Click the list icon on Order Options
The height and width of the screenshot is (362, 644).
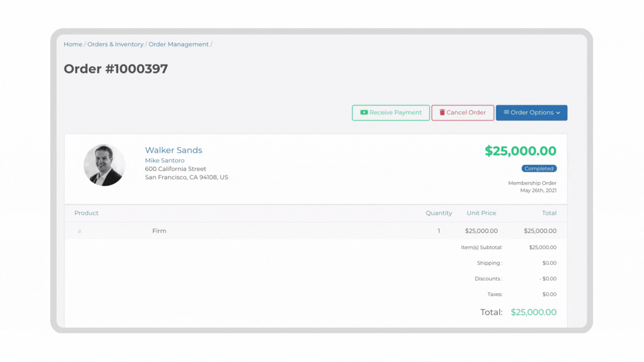point(506,112)
